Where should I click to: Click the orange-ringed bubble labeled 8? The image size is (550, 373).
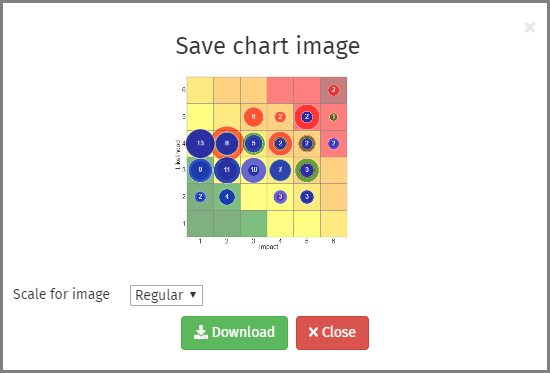[227, 143]
